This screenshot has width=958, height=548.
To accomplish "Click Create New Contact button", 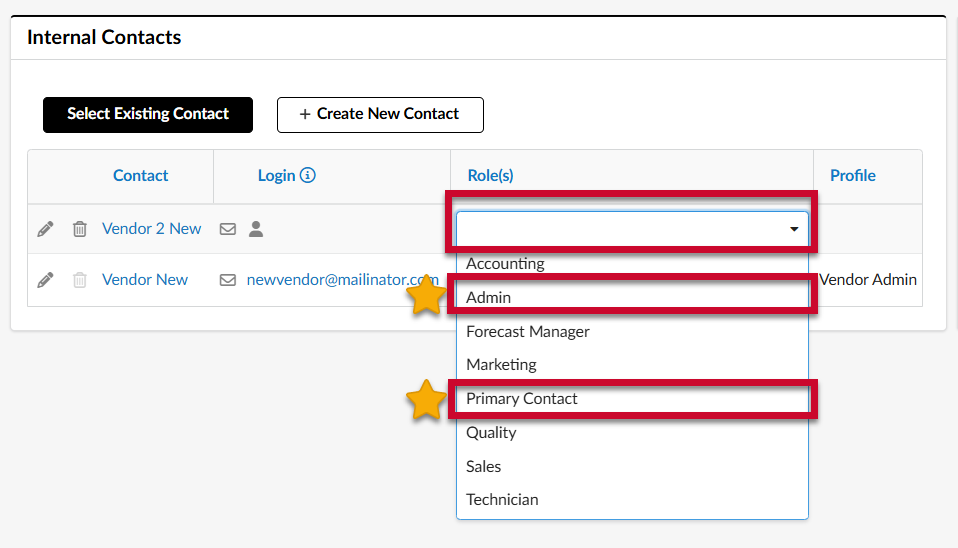I will tap(380, 115).
